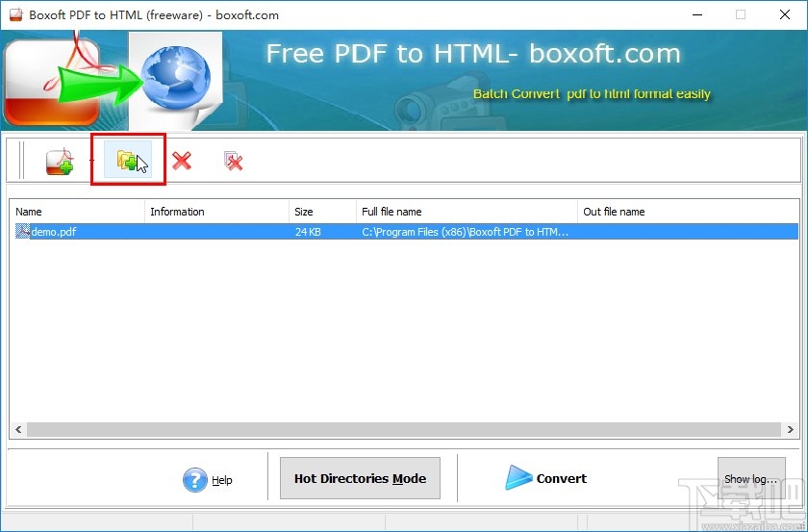808x532 pixels.
Task: Remove selected file with the red X icon
Action: coord(182,161)
